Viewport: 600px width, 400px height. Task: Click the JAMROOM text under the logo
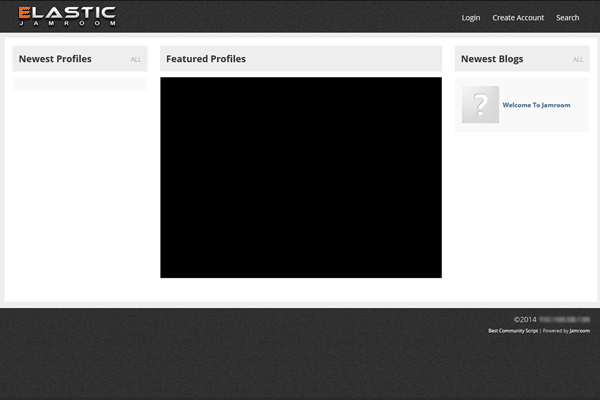tap(66, 24)
